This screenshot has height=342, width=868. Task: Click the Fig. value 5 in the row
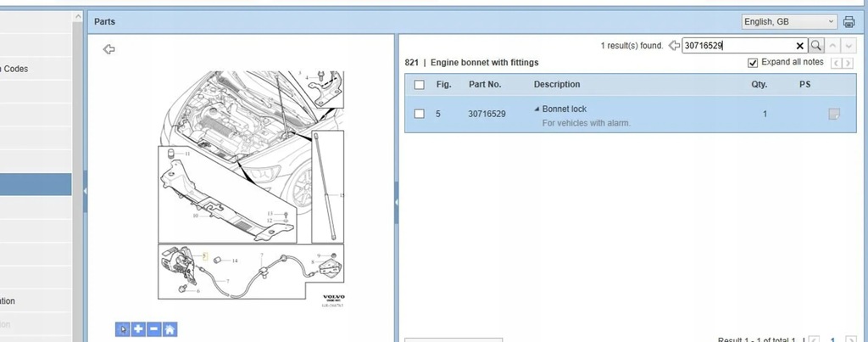pos(438,114)
